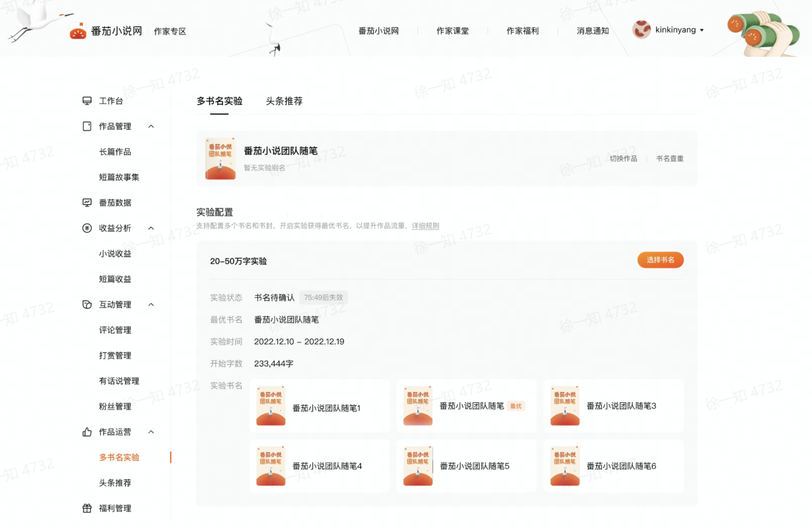Image resolution: width=812 pixels, height=528 pixels.
Task: Click the 作品管理 book icon
Action: [x=87, y=126]
